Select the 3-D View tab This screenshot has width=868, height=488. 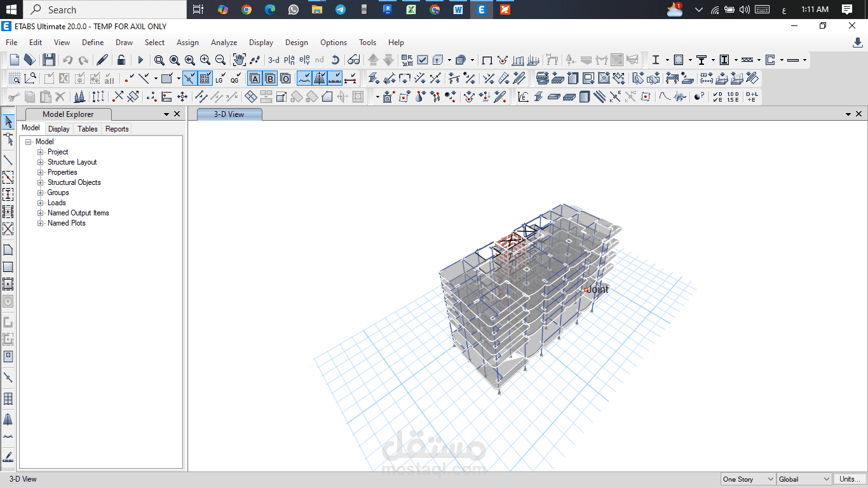pos(229,114)
